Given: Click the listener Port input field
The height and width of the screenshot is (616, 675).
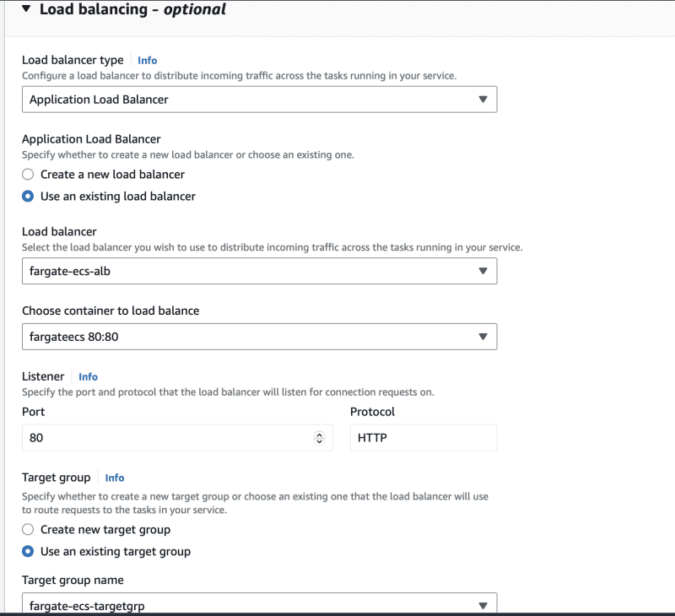Looking at the screenshot, I should click(x=177, y=438).
